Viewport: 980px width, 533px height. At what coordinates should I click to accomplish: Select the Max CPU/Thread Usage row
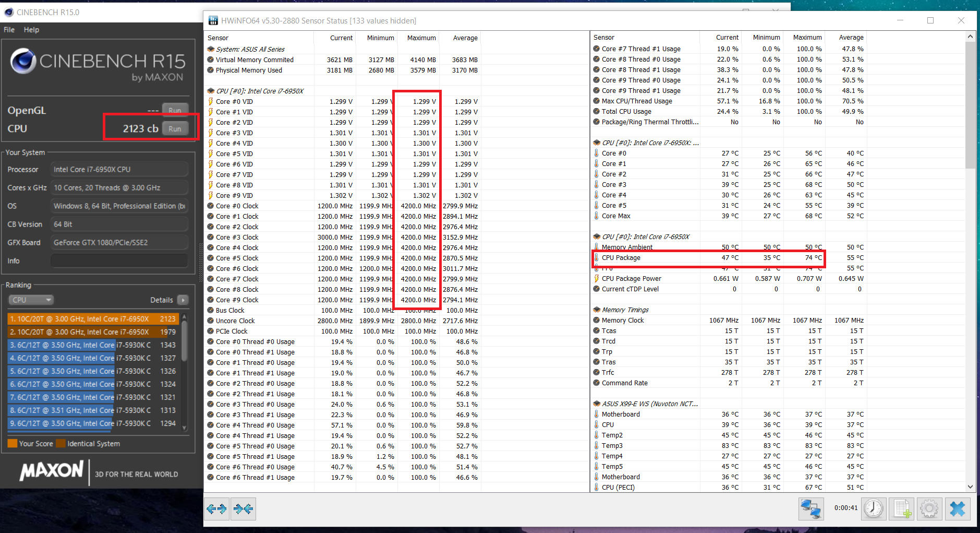[729, 101]
